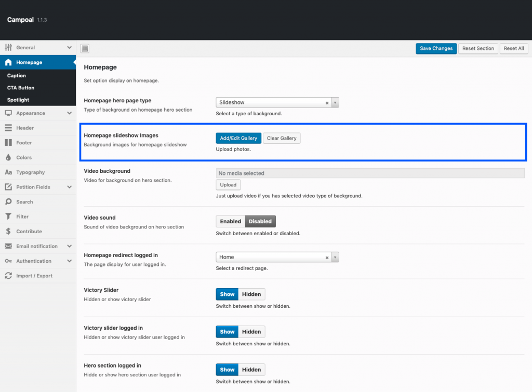Enable the Video sound option
Screen dimensions: 532x392
pyautogui.click(x=230, y=221)
